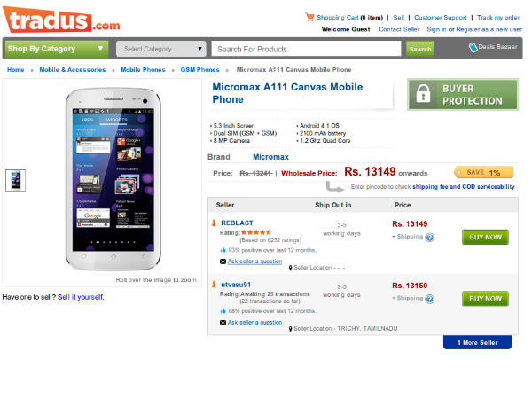The image size is (532, 399).
Task: Click the shopping cart icon
Action: point(309,17)
